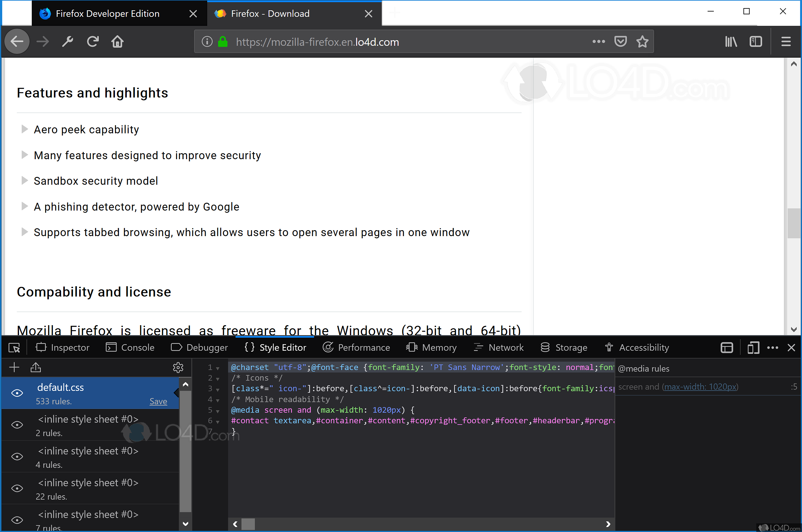Toggle visibility of the 22 rules inline sheet
Image resolution: width=802 pixels, height=532 pixels.
17,488
